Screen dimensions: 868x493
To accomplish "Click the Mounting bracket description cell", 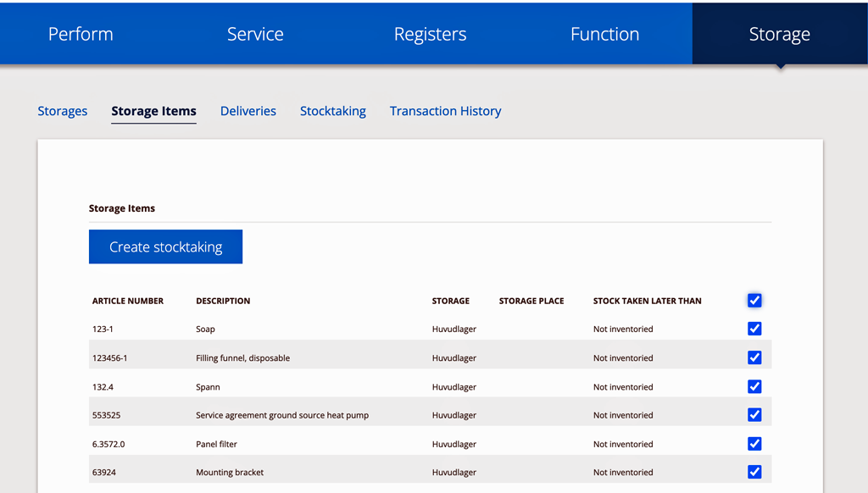I will pos(230,473).
